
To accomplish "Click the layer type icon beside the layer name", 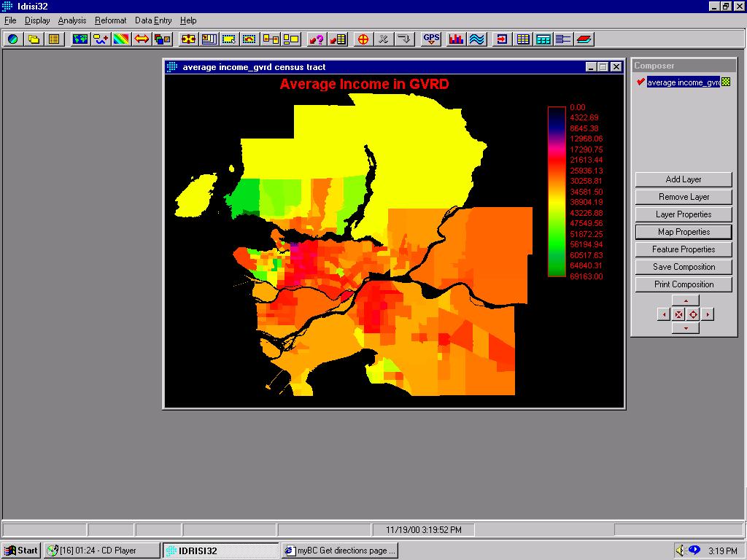I will (x=725, y=82).
